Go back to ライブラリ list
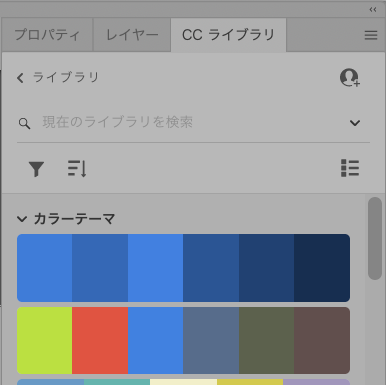This screenshot has height=385, width=386. (x=58, y=78)
